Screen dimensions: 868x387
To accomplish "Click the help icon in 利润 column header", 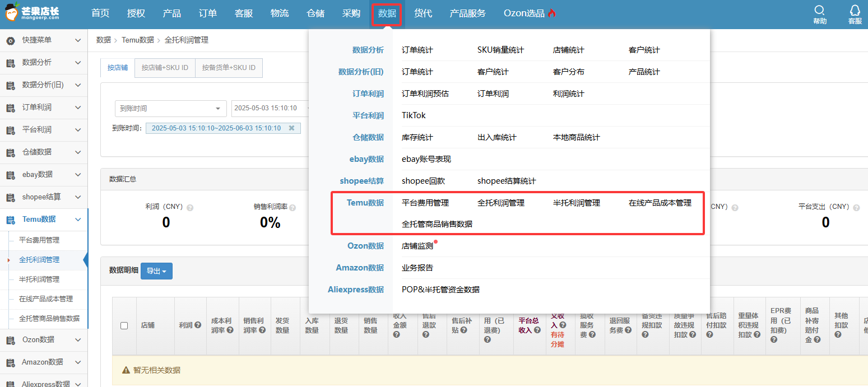I will click(198, 325).
